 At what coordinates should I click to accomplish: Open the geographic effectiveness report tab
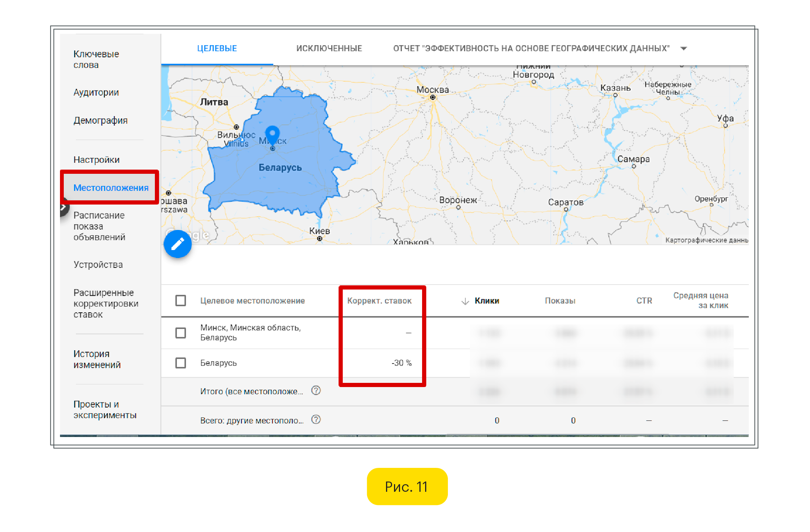[x=531, y=49]
